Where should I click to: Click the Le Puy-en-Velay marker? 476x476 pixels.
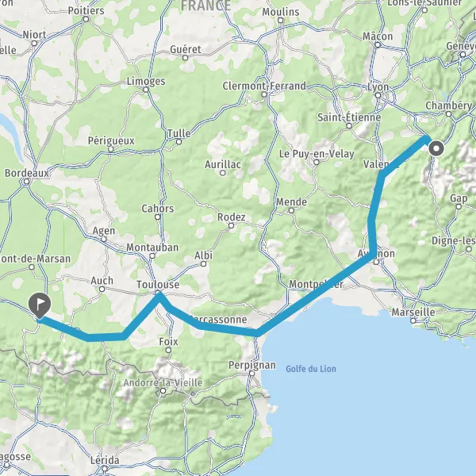[x=317, y=162]
